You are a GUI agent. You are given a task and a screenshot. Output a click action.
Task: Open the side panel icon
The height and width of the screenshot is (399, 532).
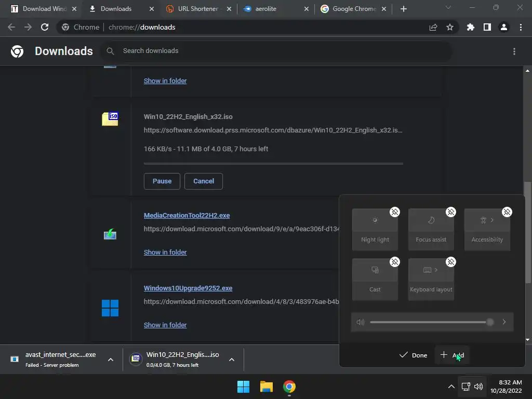(487, 27)
